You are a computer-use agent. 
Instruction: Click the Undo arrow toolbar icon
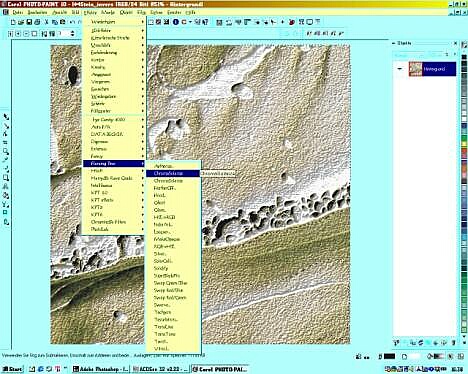[72, 22]
